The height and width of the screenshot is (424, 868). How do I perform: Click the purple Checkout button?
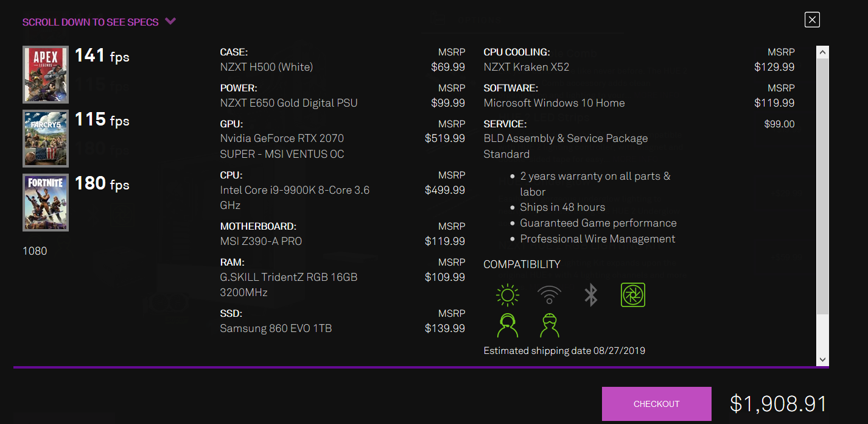pyautogui.click(x=657, y=404)
